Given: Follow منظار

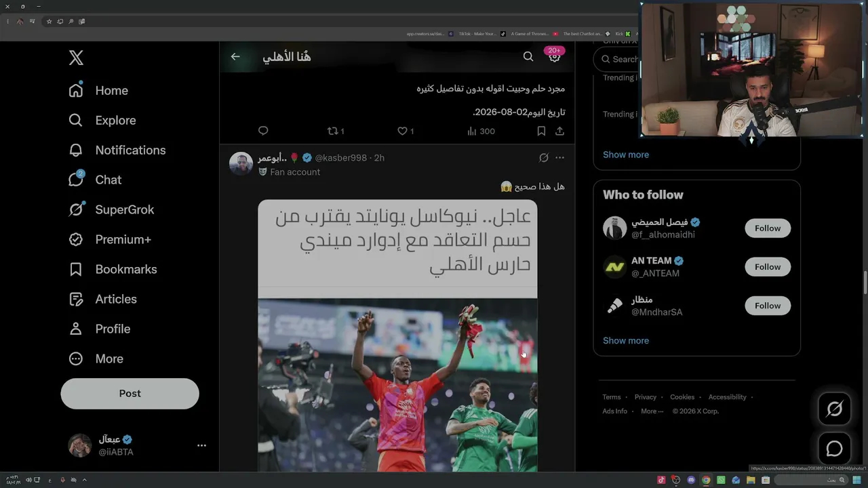Looking at the screenshot, I should point(768,306).
